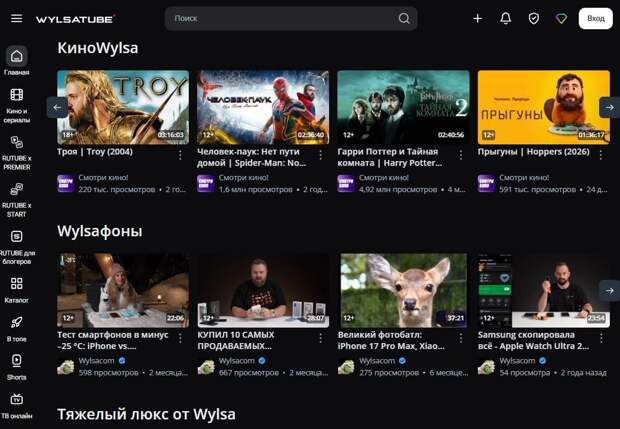Type in the Поиск search field
The image size is (620, 429).
pos(280,18)
